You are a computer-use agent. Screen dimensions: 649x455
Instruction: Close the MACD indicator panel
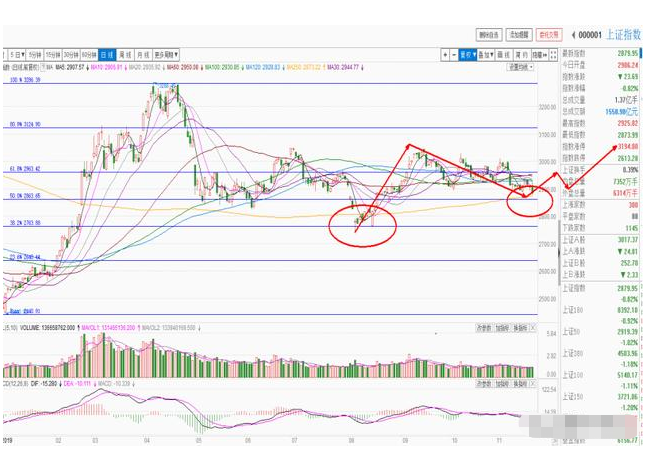coord(533,384)
